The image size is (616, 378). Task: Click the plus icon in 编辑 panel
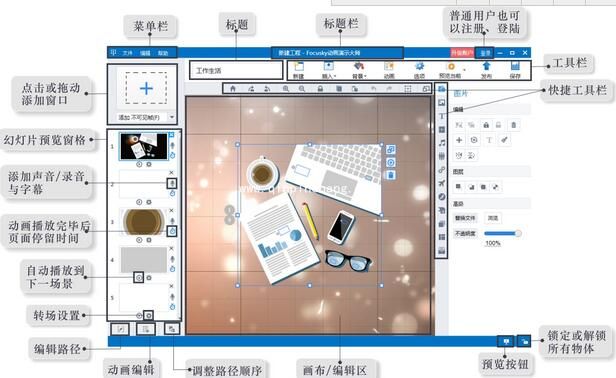(x=459, y=140)
